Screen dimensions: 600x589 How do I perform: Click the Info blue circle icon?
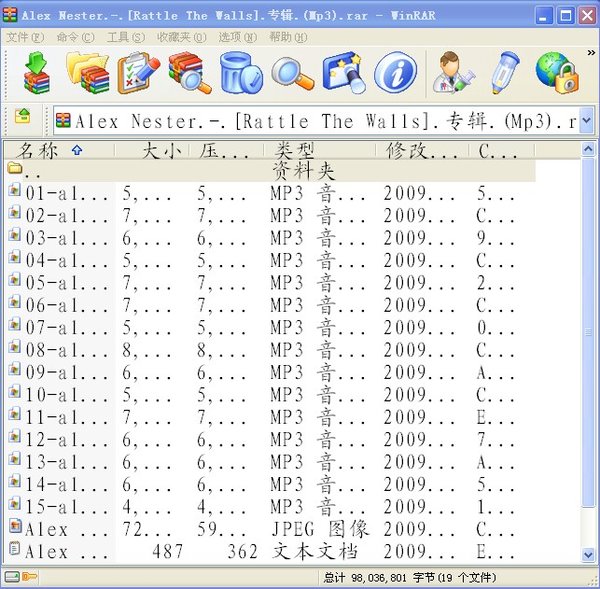395,73
